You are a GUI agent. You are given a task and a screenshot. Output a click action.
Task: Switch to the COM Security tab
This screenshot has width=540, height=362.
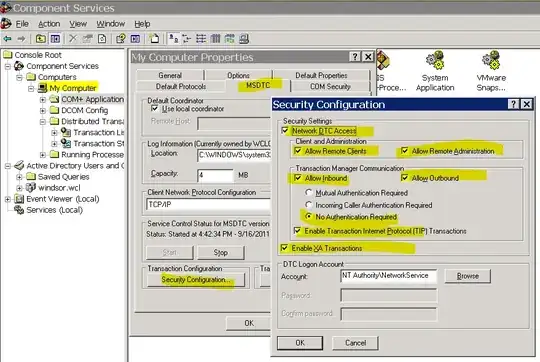tap(330, 86)
